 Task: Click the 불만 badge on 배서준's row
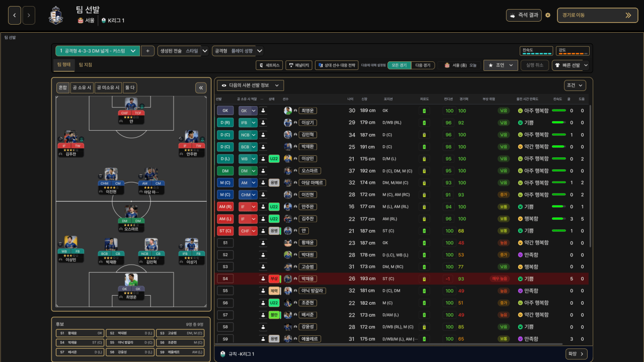tap(274, 315)
